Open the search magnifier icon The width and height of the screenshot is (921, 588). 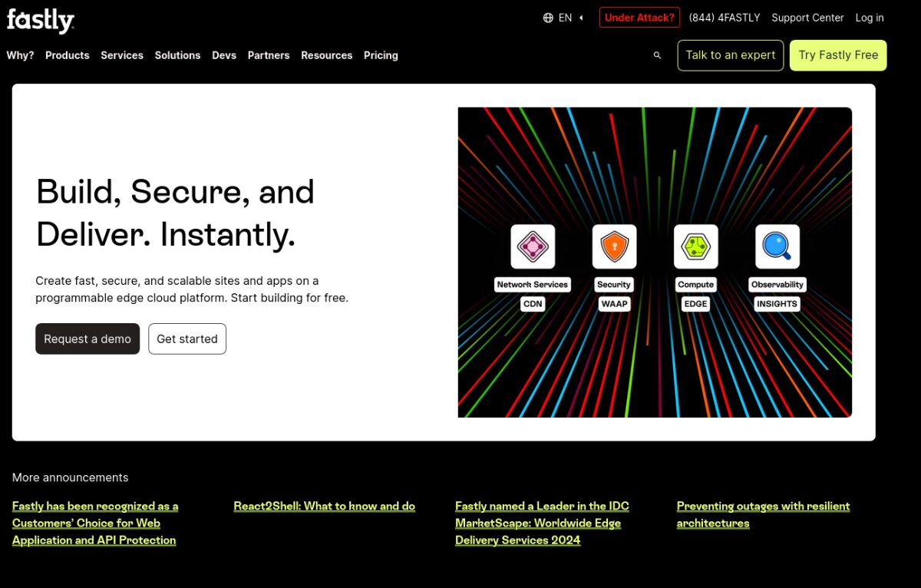click(x=657, y=55)
